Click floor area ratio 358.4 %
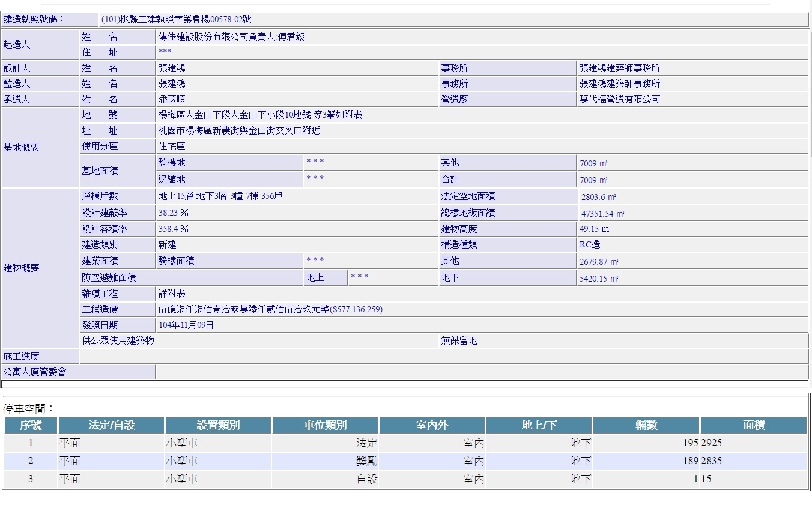The image size is (812, 532). pos(174,229)
